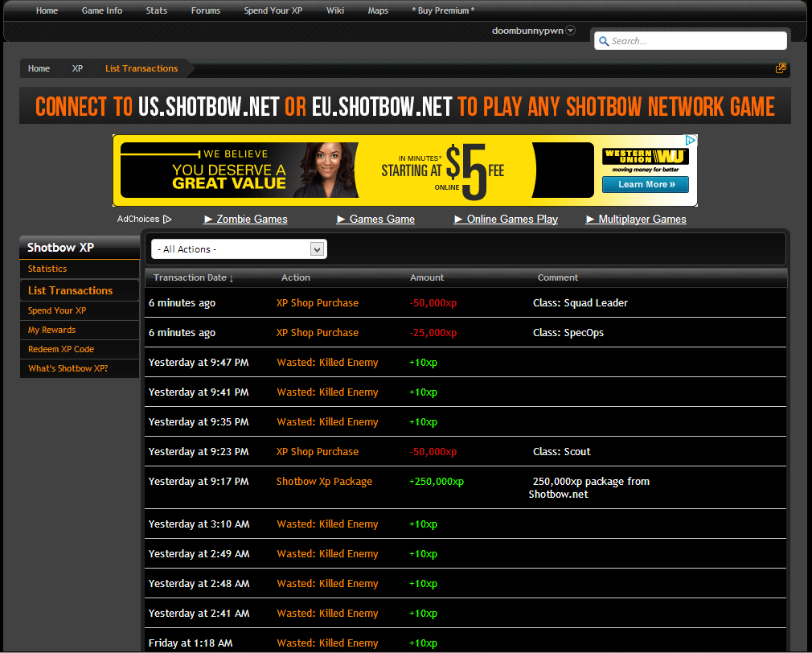Image resolution: width=812 pixels, height=653 pixels.
Task: Open What's Shotbow XP? sidebar link
Action: (x=68, y=368)
